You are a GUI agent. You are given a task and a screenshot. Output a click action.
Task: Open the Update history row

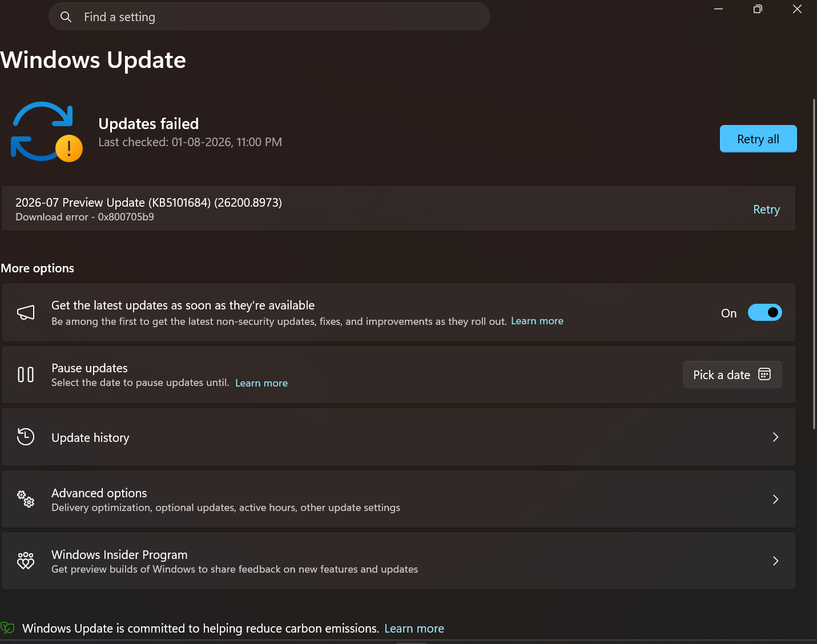point(399,437)
